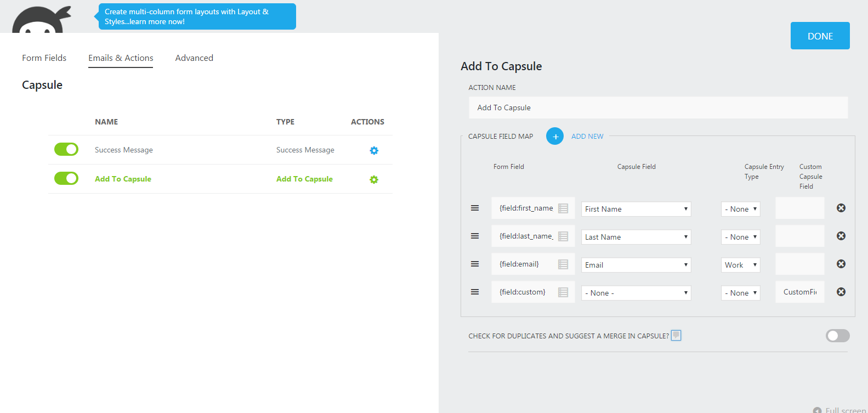Grab drag handle of the last_name row

(x=475, y=236)
